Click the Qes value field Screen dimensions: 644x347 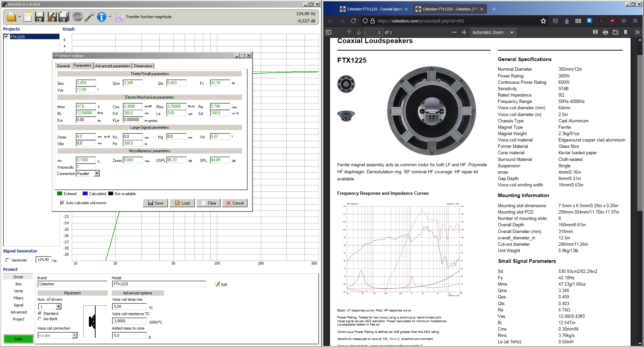(86, 83)
